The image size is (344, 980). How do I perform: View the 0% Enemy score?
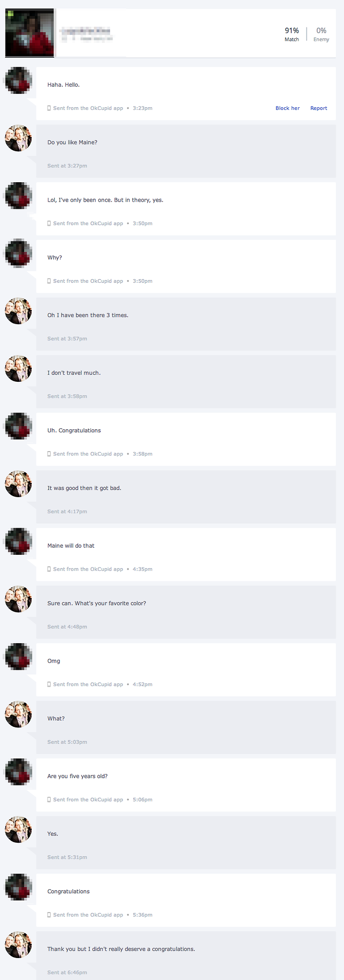tap(321, 34)
